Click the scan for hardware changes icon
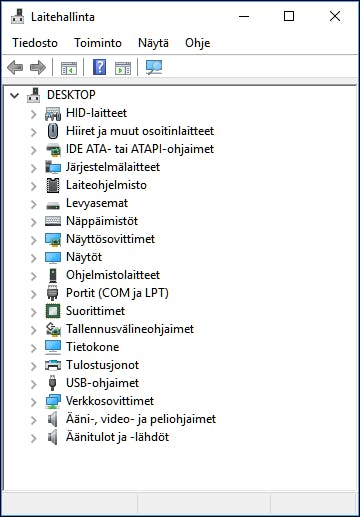 click(x=154, y=67)
